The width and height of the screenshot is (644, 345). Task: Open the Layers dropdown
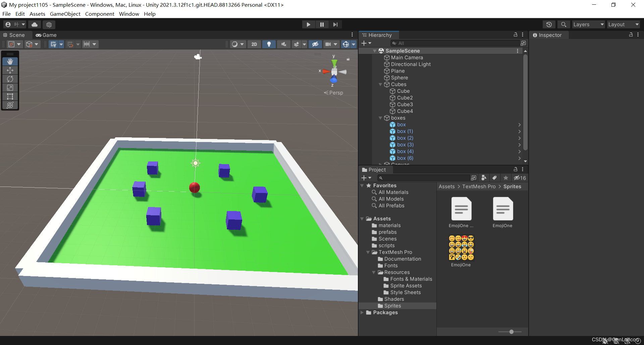coord(588,24)
